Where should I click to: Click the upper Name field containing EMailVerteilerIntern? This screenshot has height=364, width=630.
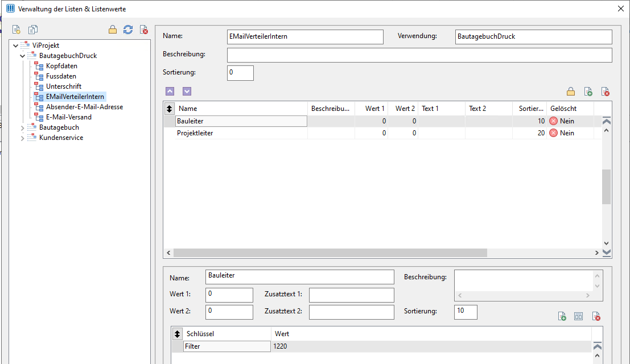(305, 36)
